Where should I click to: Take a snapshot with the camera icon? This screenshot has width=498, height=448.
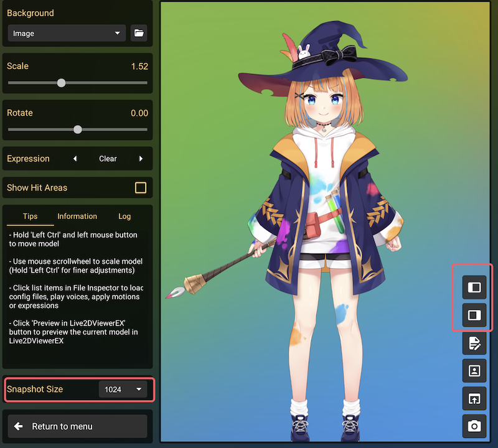click(474, 426)
